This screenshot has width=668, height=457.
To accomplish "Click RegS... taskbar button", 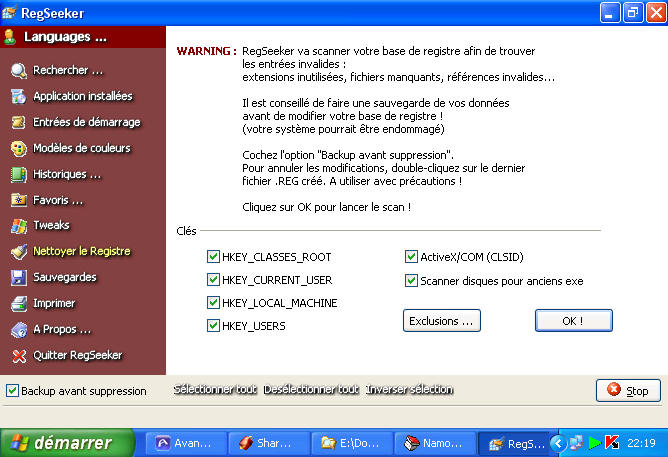I will (x=513, y=443).
